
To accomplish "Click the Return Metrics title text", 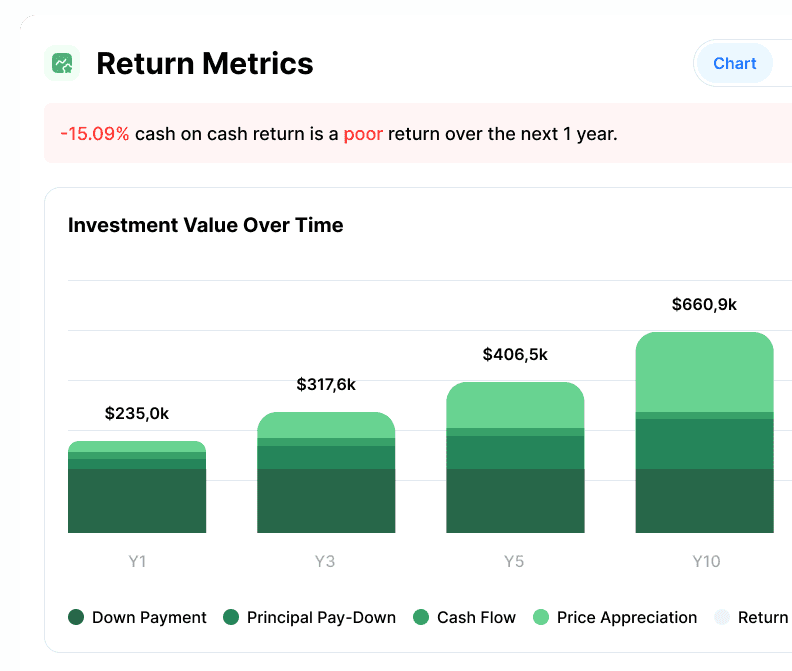I will tap(204, 64).
